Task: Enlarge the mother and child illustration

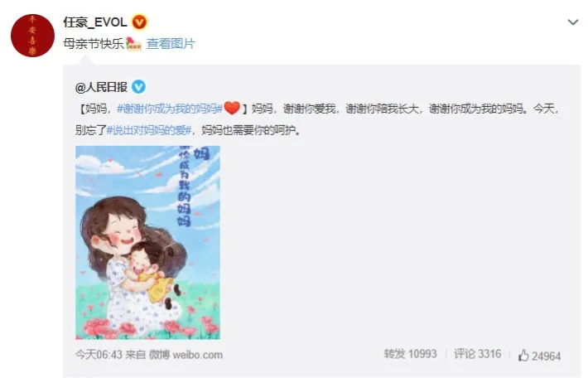Action: (147, 243)
